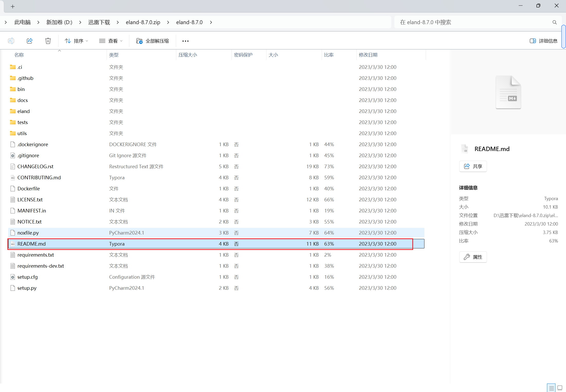Screen dimensions: 566x392
Task: Sort by 修改日期 column header
Action: point(368,55)
